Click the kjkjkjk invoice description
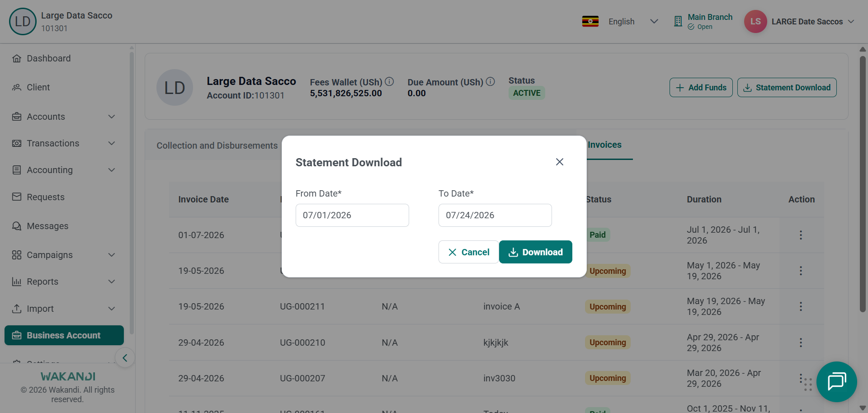 coord(495,343)
